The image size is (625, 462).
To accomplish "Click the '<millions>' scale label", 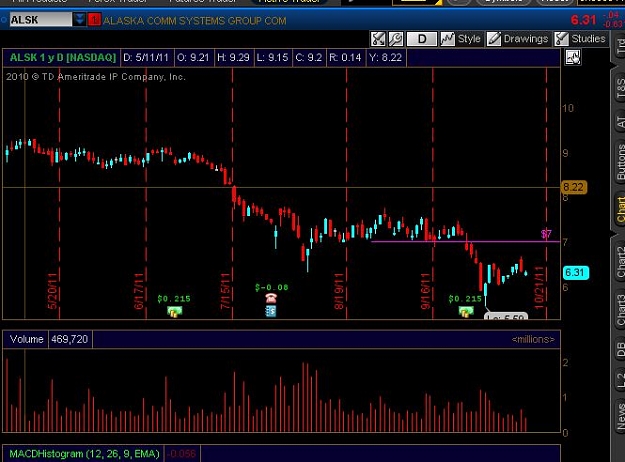I will 533,340.
